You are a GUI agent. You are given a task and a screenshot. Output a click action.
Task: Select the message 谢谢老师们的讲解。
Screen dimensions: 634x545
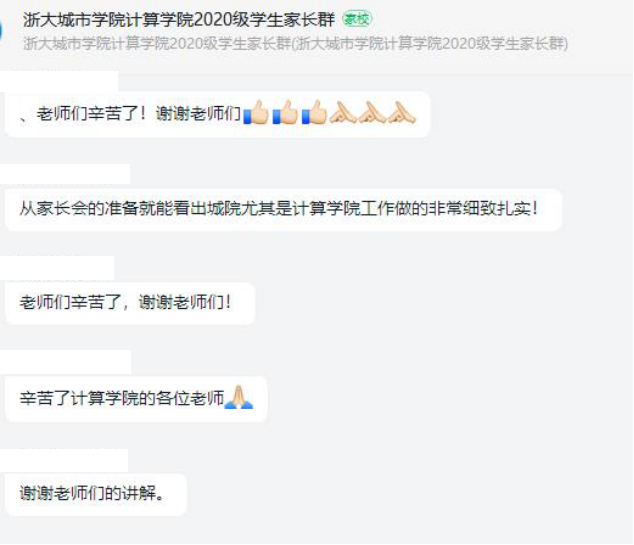click(x=96, y=494)
